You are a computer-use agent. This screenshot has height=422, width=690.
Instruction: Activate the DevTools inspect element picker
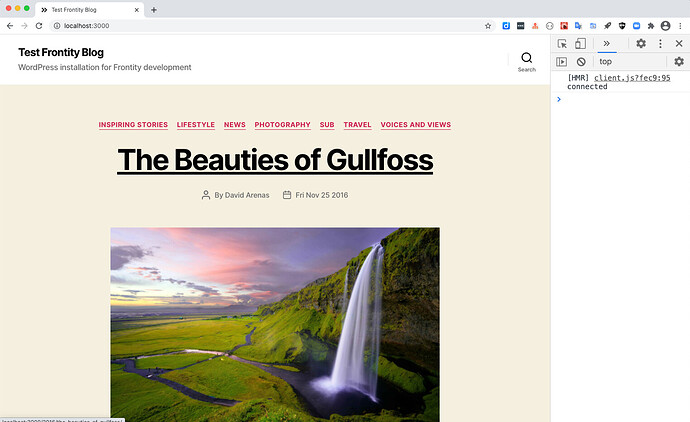[562, 44]
